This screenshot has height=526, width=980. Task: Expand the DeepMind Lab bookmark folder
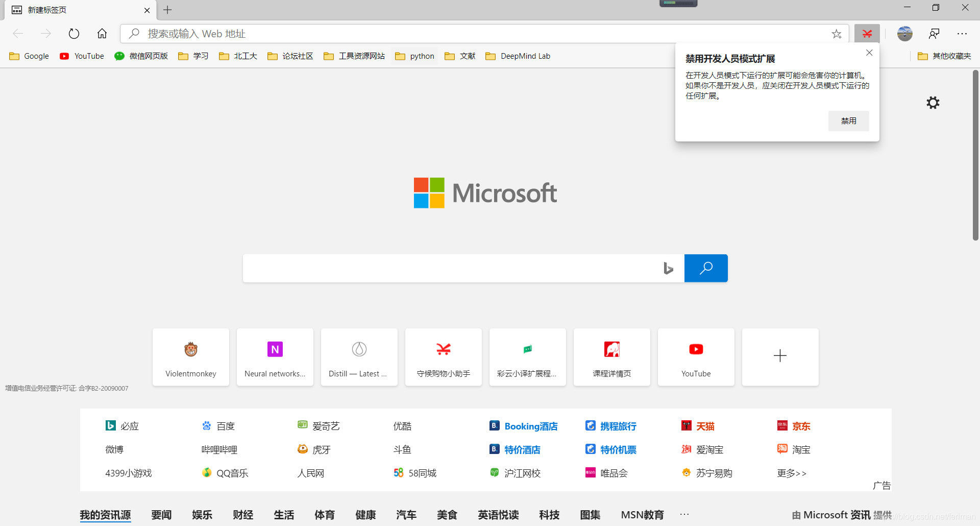tap(518, 56)
